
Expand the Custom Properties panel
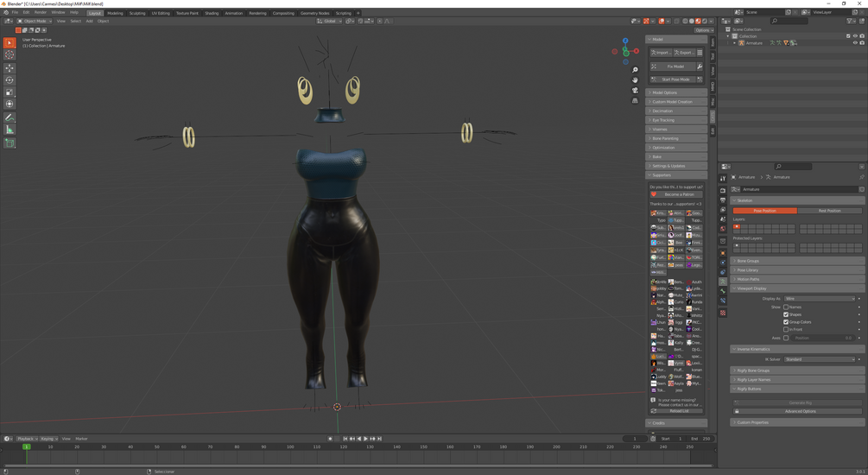tap(797, 422)
